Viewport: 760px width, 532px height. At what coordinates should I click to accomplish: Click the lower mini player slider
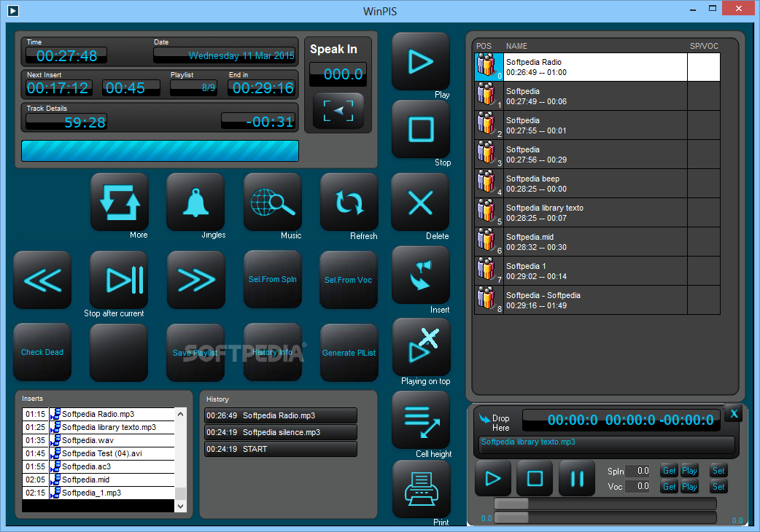coord(605,517)
